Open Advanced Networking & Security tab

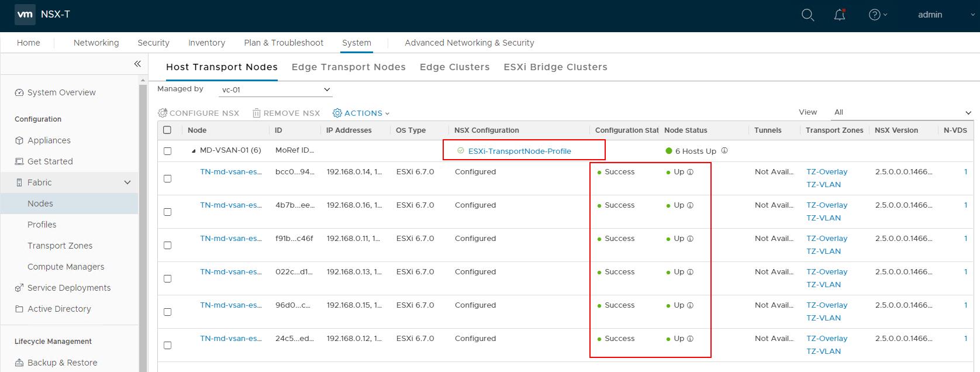coord(470,43)
